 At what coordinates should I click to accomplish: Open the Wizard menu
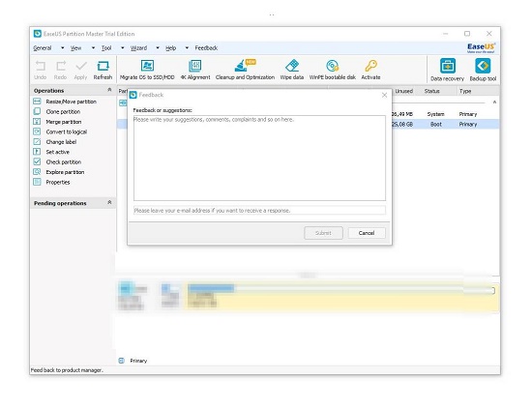coord(138,48)
